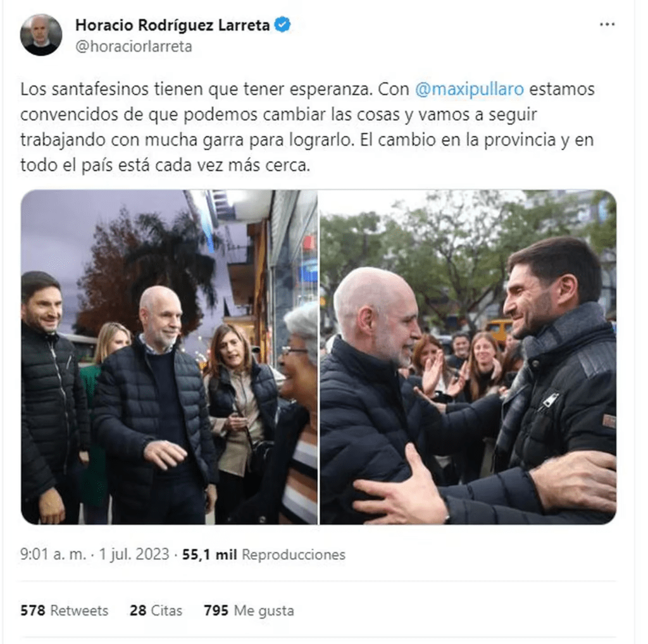Open the @horaciorlarreta handle
The width and height of the screenshot is (648, 644).
coord(134,46)
